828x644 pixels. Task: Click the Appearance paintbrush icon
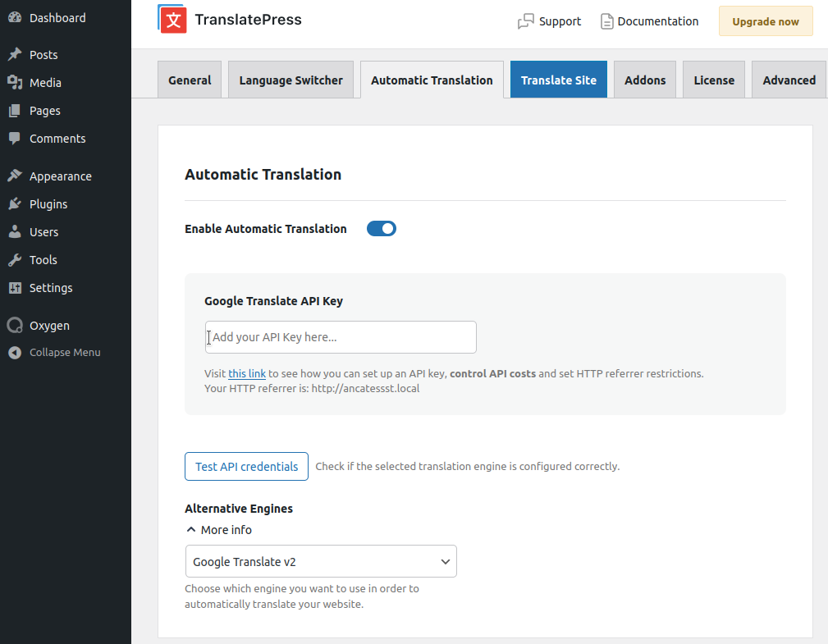[x=14, y=176]
